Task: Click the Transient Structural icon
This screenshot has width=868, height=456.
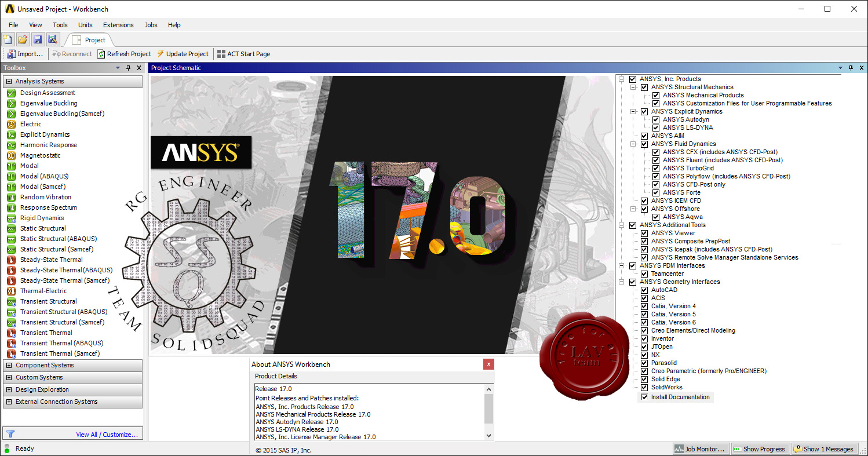Action: point(11,301)
